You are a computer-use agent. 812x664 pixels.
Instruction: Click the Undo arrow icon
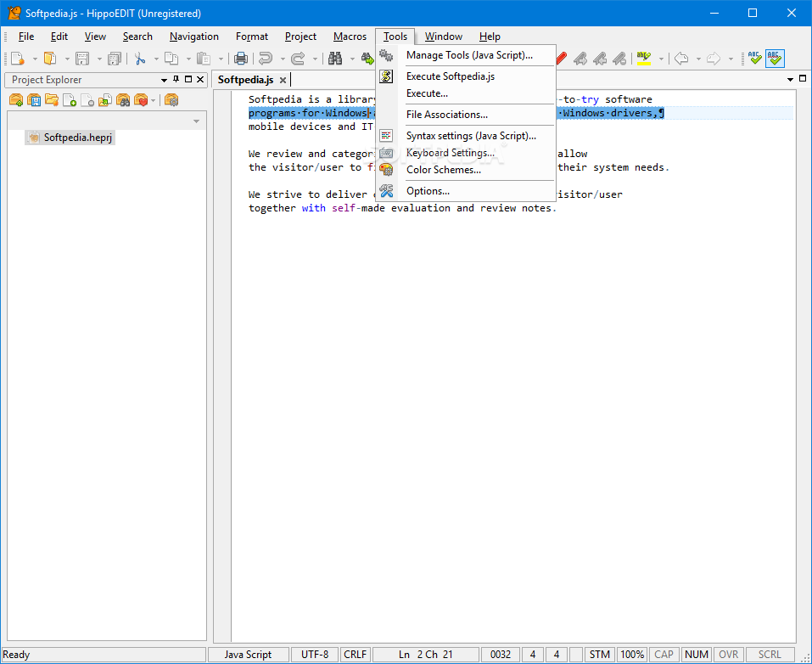(x=266, y=58)
